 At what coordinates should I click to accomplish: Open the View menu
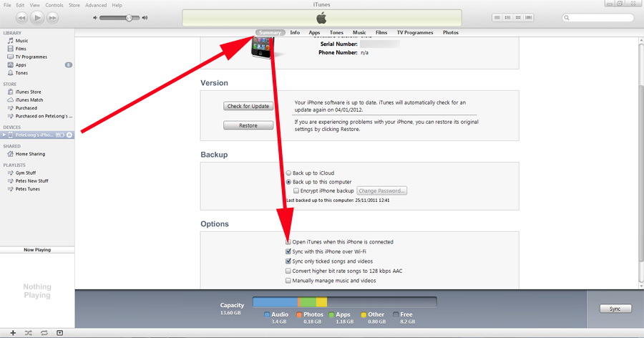35,5
